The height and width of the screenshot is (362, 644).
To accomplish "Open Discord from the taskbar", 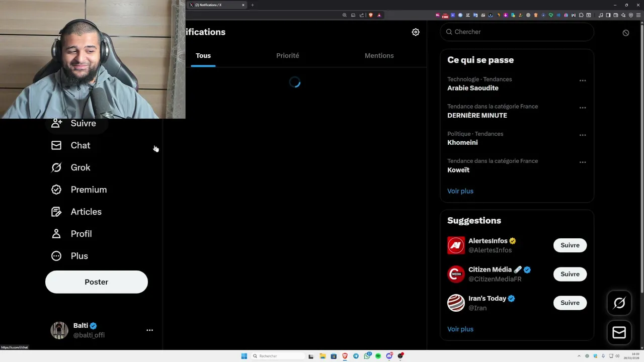I will coord(389,356).
